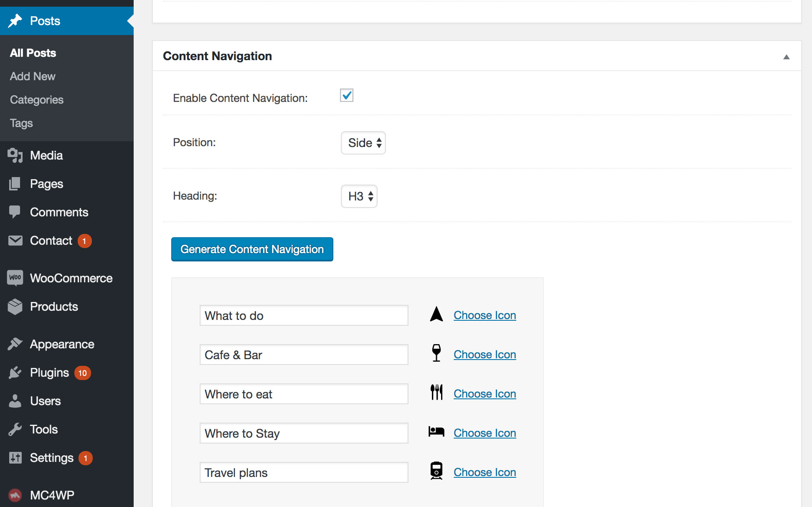Open WooCommerce via the Woo icon
The height and width of the screenshot is (507, 812).
14,278
